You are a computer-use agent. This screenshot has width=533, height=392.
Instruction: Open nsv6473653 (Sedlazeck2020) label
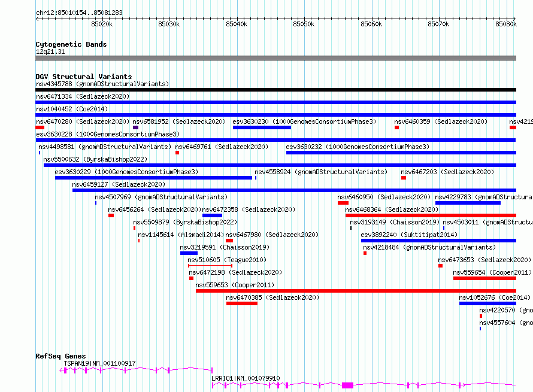[484, 260]
